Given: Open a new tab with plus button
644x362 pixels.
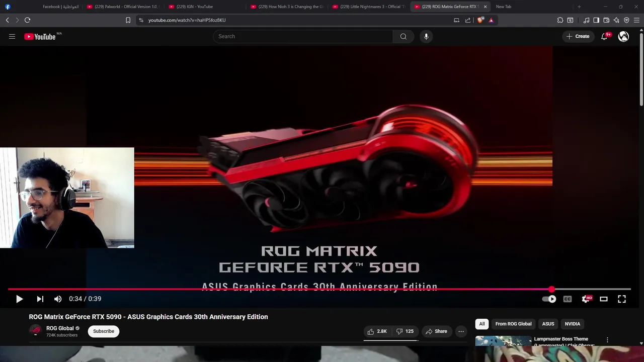Looking at the screenshot, I should (x=579, y=7).
